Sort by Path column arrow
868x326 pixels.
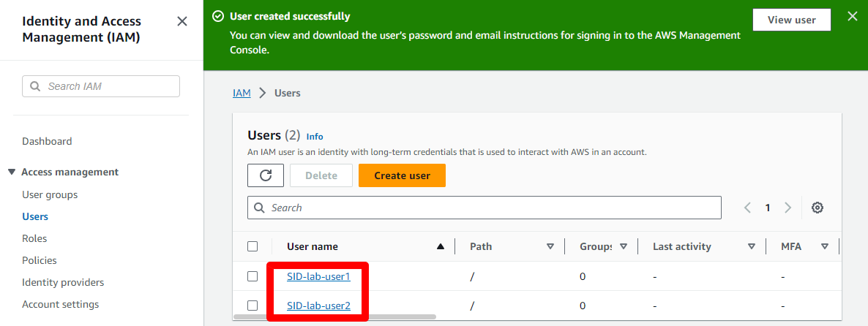[x=550, y=246]
